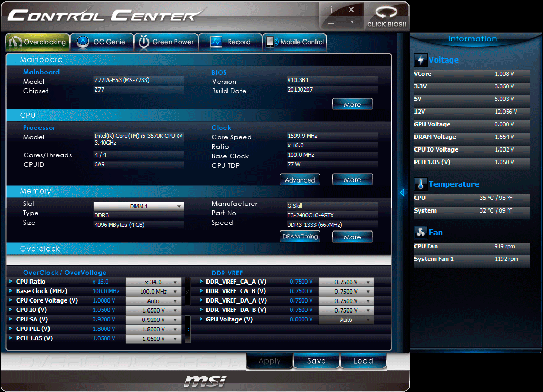Click the Z77IA-E53 (MS-7733) model value
543x392 pixels.
(139, 81)
